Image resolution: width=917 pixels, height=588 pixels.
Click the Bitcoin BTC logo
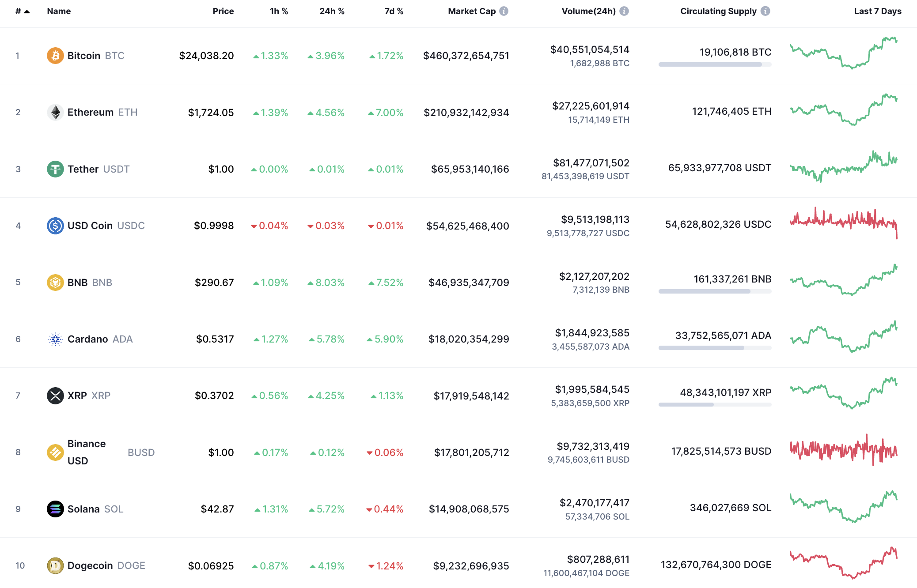point(55,56)
